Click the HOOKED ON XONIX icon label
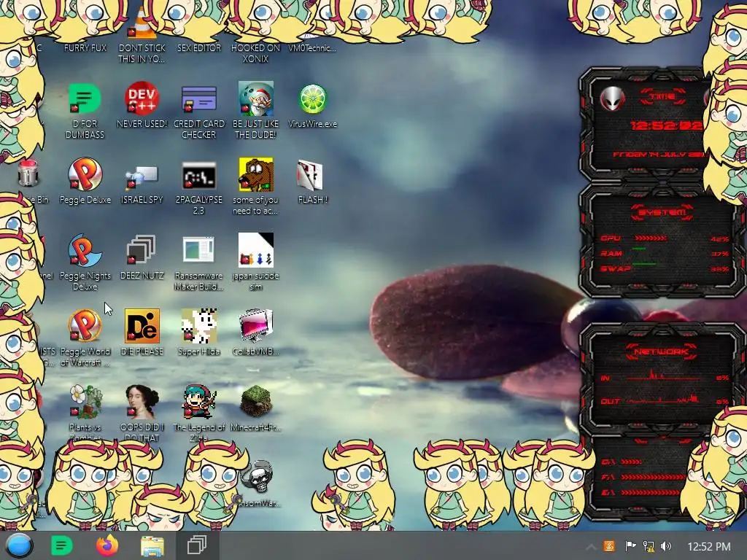 pos(256,53)
